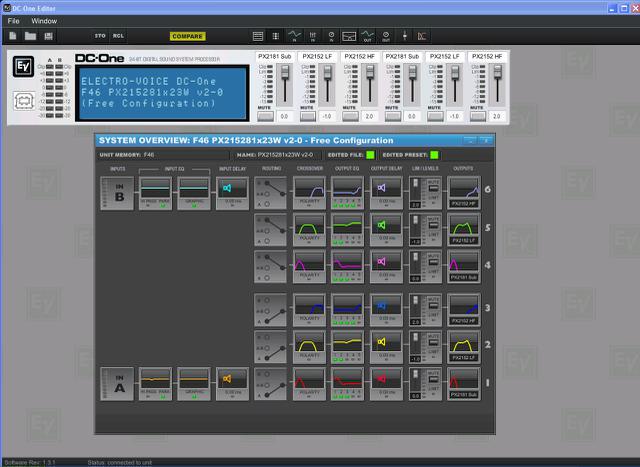This screenshot has width=640, height=467.
Task: Click the USB connection icon on the device panel
Action: click(23, 100)
